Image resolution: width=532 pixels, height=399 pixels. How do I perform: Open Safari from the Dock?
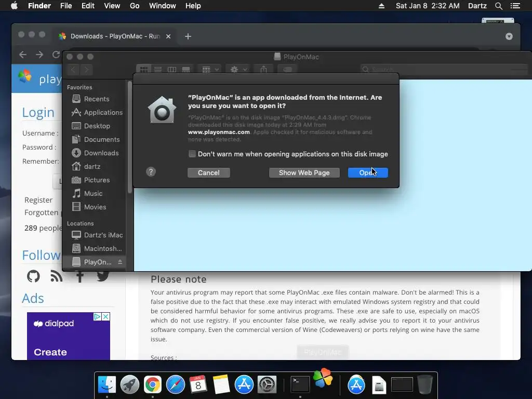(x=176, y=384)
